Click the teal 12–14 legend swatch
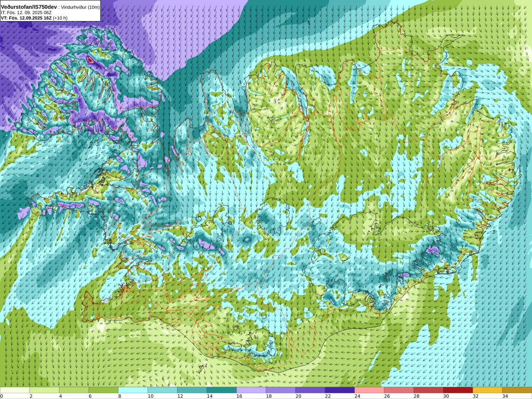The image size is (532, 399). (192, 390)
